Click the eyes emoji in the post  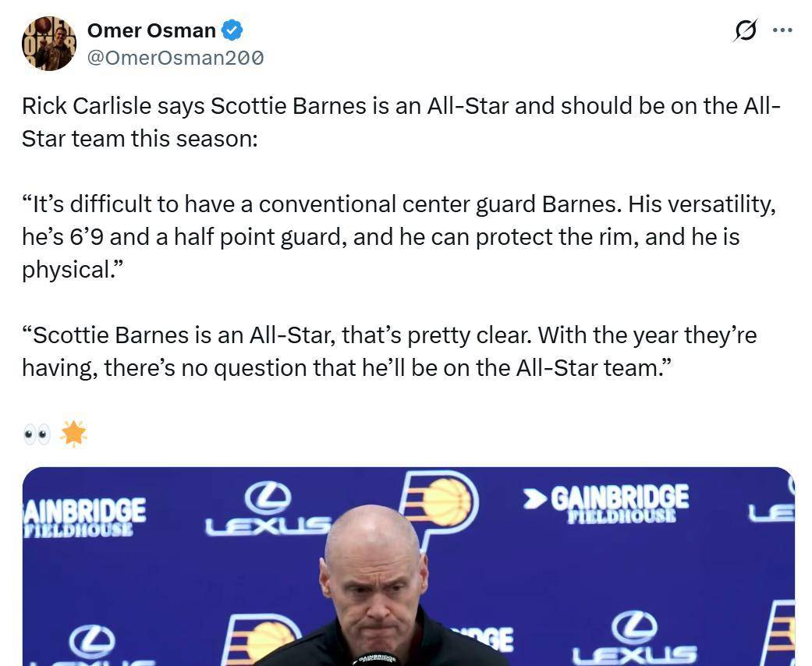point(36,434)
